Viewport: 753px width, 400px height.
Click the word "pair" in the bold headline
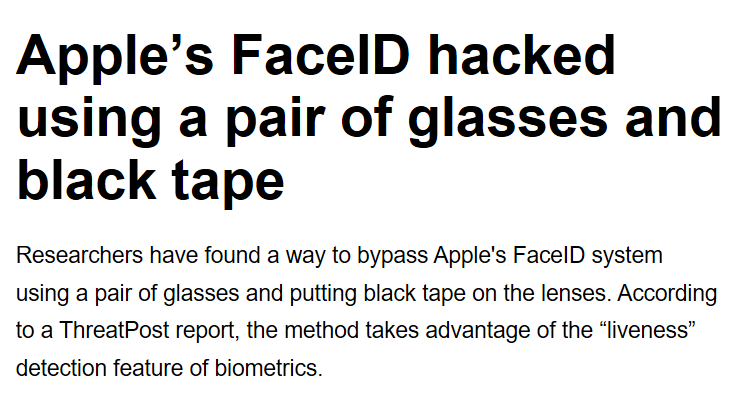click(x=276, y=121)
